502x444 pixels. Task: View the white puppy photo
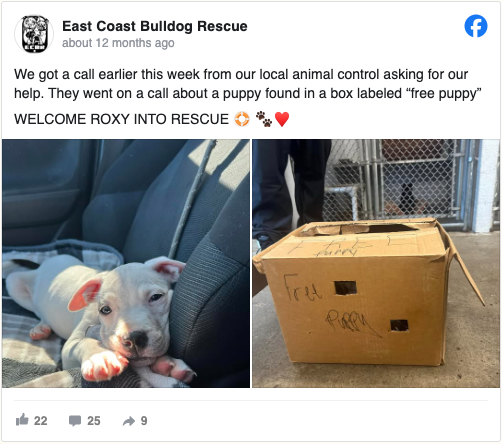(126, 263)
